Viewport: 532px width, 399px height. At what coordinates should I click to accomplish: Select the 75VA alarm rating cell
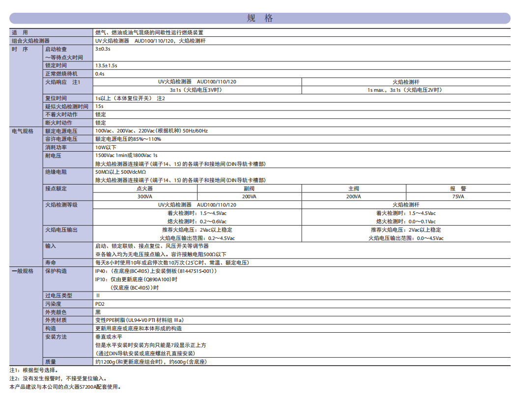tap(457, 196)
